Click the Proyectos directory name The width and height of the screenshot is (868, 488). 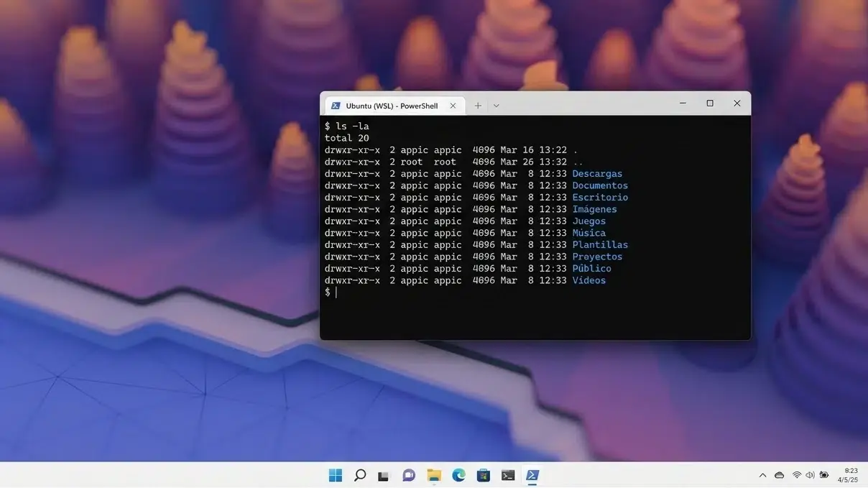coord(597,257)
